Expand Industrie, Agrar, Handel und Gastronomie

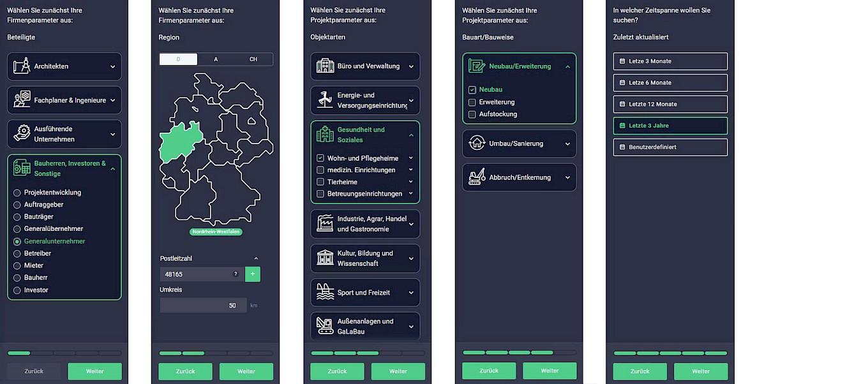coord(411,224)
